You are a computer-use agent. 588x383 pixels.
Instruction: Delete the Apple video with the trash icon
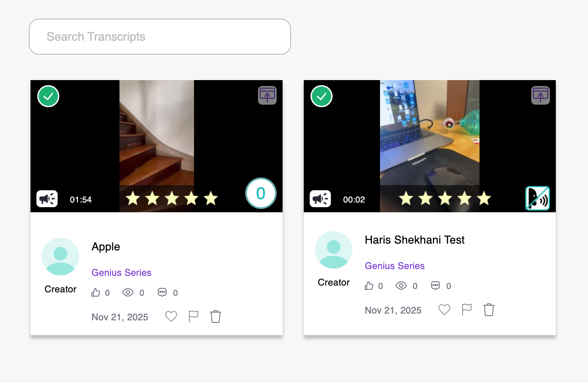(215, 316)
